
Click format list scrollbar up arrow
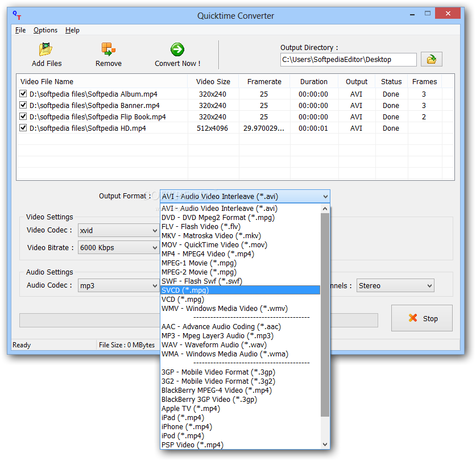325,209
